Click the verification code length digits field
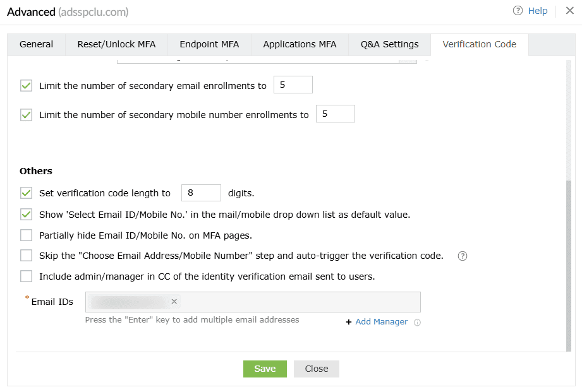 [x=200, y=193]
